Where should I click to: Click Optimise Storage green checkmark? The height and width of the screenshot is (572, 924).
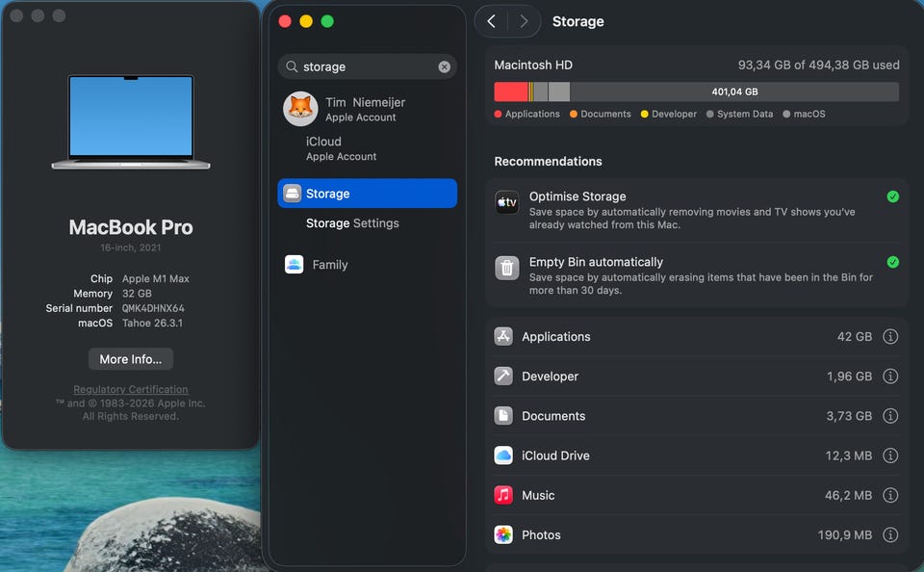892,196
